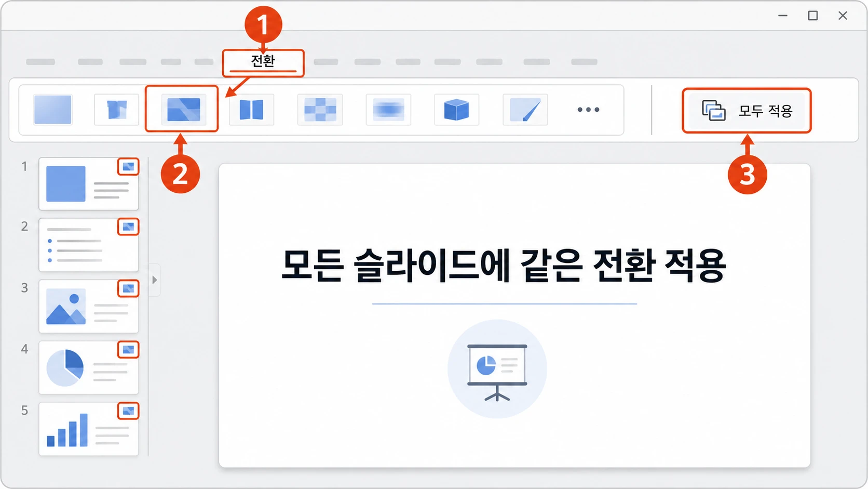Select the split two-panel transition effect
Viewport: 868px width, 489px height.
coord(251,110)
